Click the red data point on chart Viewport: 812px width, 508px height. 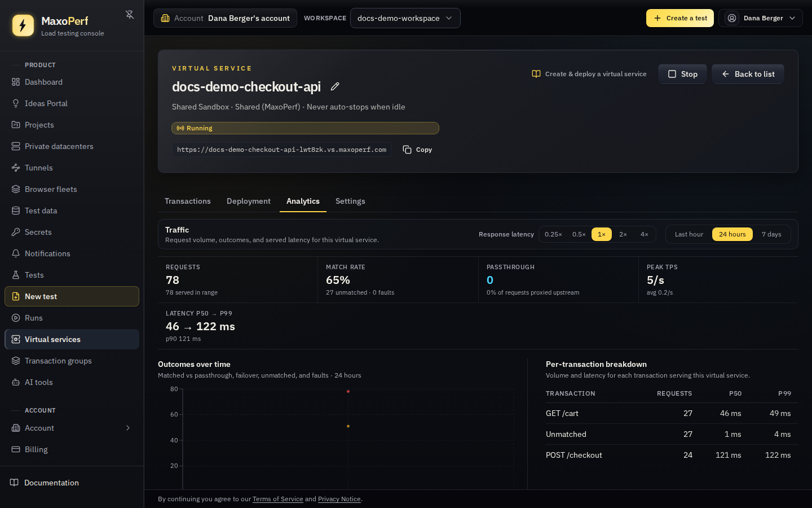(348, 391)
